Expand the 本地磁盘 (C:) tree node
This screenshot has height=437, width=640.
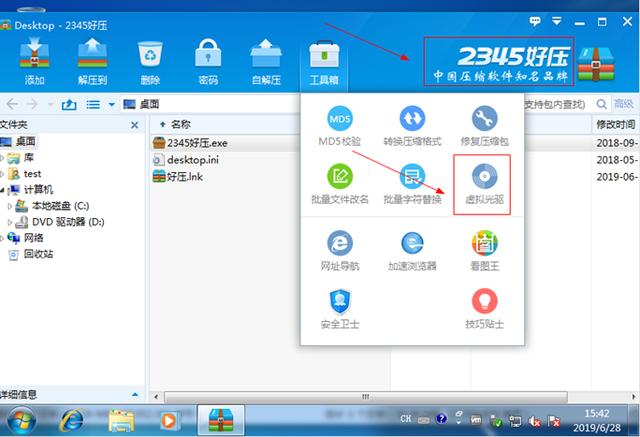pyautogui.click(x=11, y=206)
